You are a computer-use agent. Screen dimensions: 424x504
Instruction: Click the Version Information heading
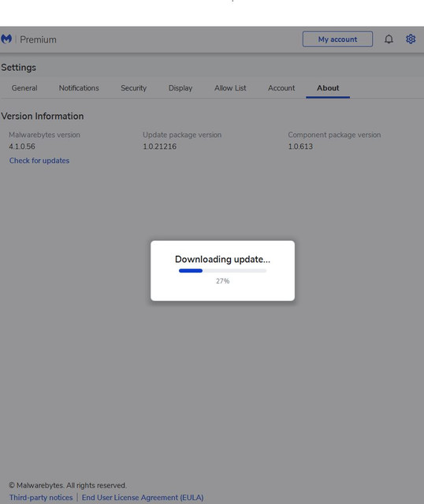coord(43,116)
